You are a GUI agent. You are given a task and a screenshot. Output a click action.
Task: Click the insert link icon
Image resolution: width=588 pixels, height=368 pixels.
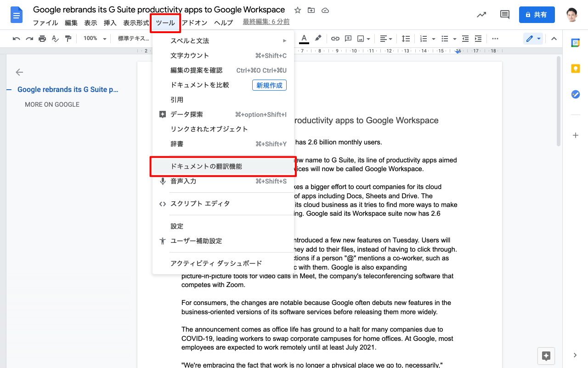click(335, 39)
